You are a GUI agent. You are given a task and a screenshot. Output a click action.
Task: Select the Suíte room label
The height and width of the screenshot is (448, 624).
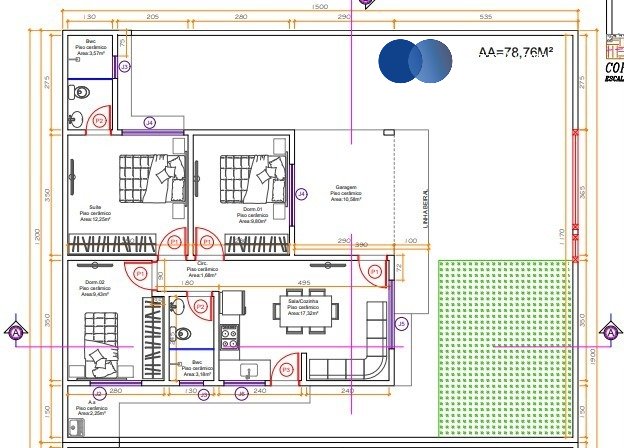95,213
